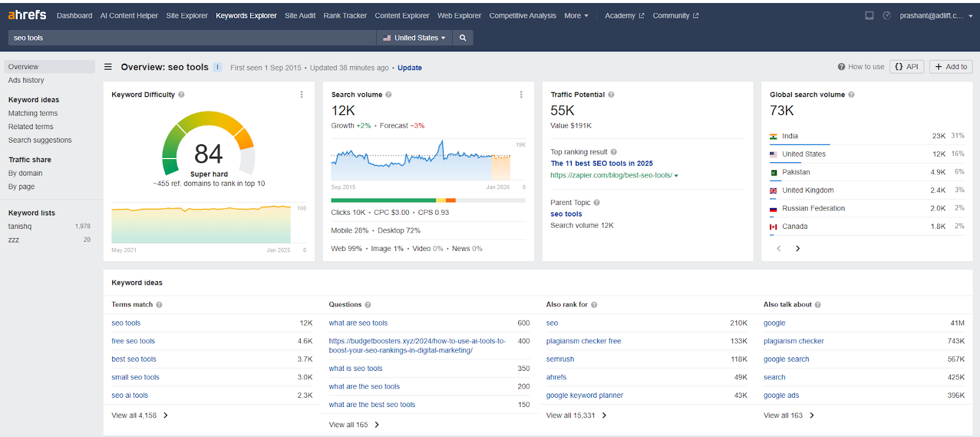
Task: Open Content Explorer
Action: pos(402,16)
